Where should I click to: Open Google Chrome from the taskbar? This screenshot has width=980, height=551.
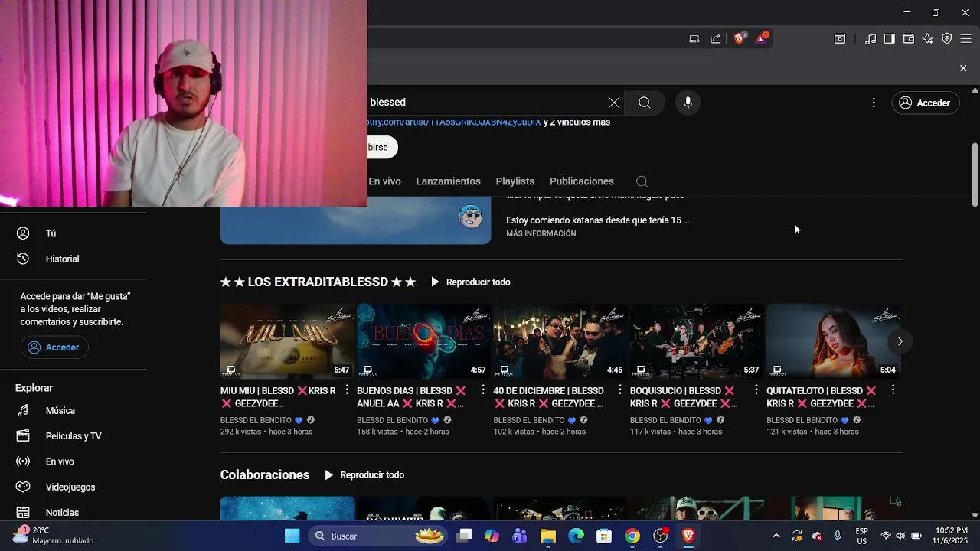[632, 536]
